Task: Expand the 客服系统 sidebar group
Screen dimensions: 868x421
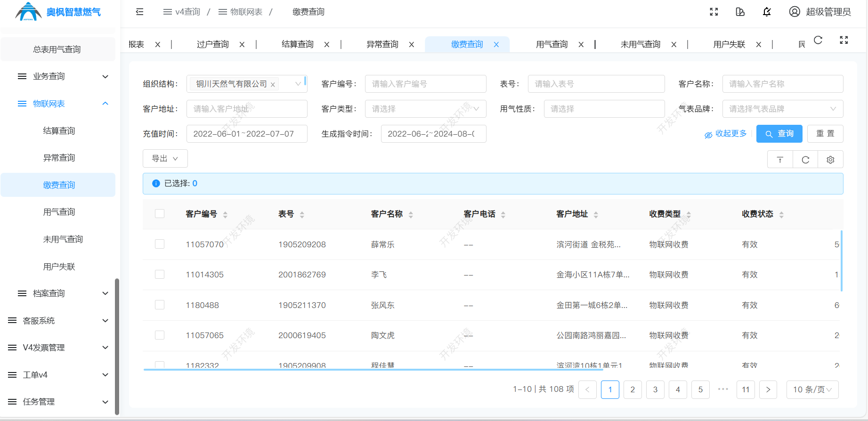Action: point(58,321)
